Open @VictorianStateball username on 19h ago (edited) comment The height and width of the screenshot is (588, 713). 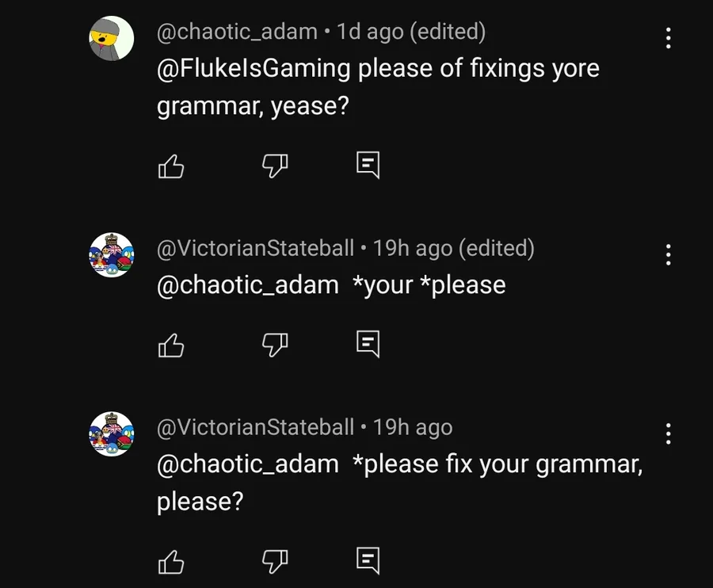[255, 249]
